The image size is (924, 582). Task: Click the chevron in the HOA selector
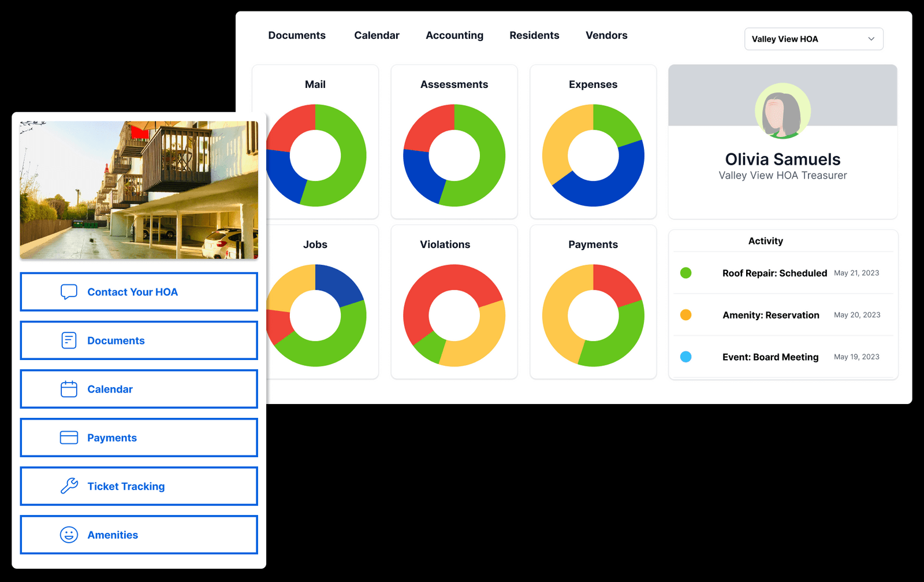tap(872, 39)
